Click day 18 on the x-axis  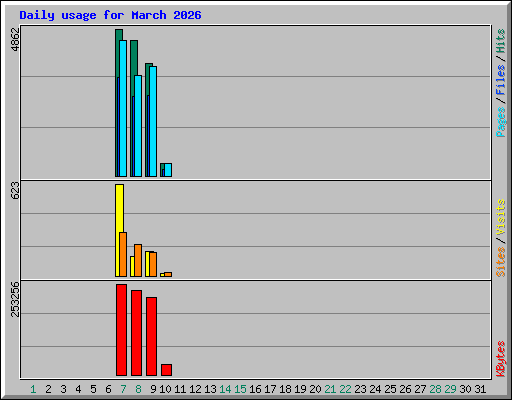(x=285, y=389)
